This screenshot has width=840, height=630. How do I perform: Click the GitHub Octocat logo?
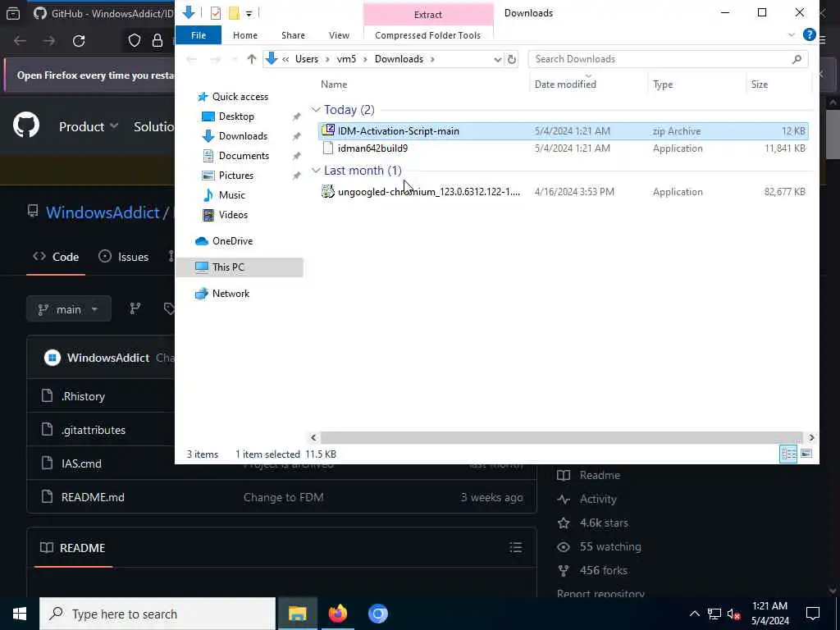coord(26,126)
